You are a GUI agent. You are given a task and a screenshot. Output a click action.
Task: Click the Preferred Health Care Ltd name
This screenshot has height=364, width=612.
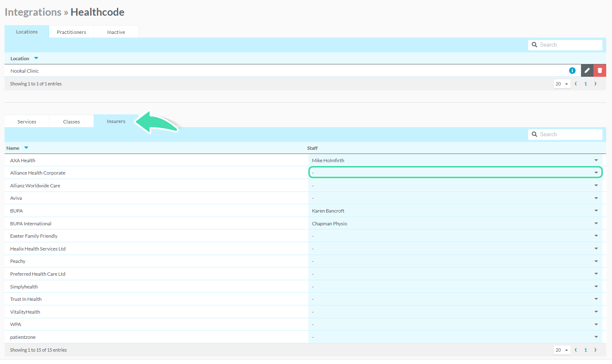pyautogui.click(x=38, y=274)
